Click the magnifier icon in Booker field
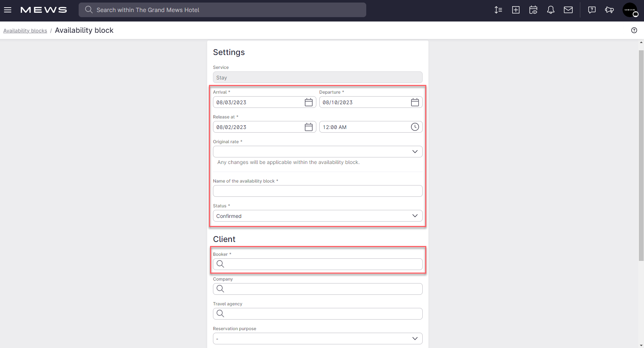This screenshot has width=644, height=348. point(220,264)
